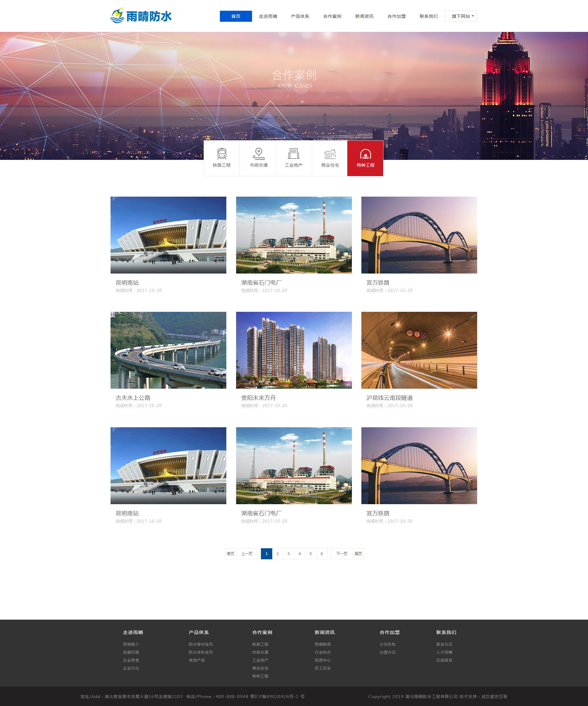Viewport: 588px width, 706px height.
Task: Go to pagination page 3
Action: coord(288,554)
